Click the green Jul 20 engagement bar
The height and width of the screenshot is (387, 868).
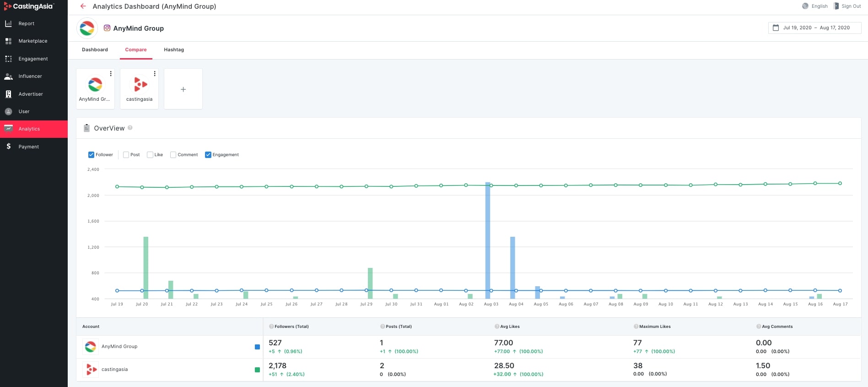click(146, 268)
